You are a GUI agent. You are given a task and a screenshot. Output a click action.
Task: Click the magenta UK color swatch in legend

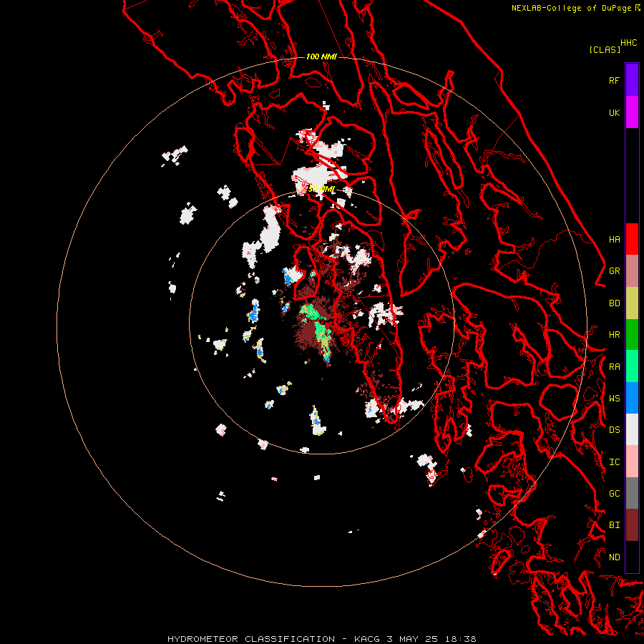click(632, 112)
